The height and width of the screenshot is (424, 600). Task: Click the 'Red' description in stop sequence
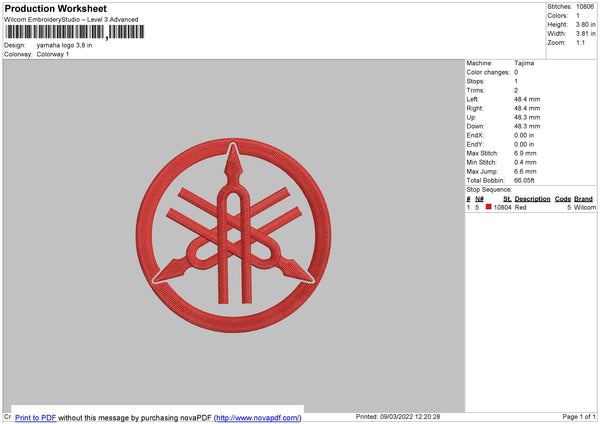coord(520,207)
